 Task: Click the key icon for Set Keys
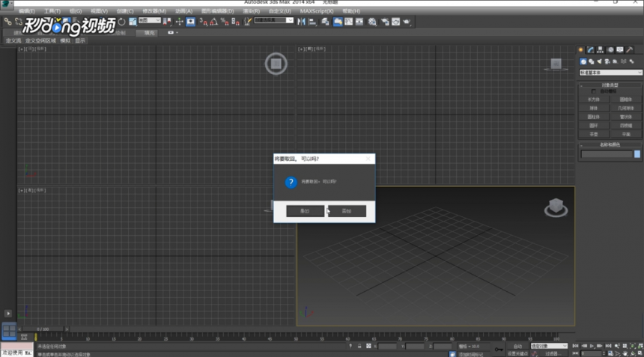pos(499,350)
